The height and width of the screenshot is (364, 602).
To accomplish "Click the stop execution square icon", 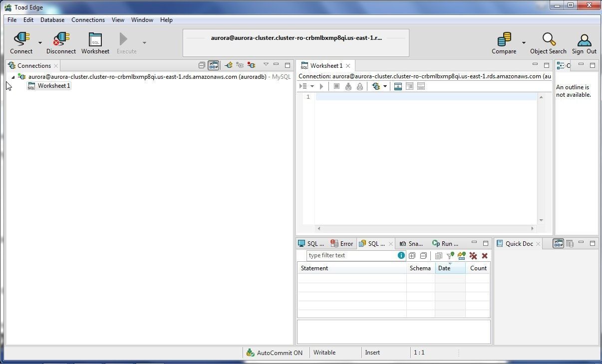I will click(x=336, y=86).
